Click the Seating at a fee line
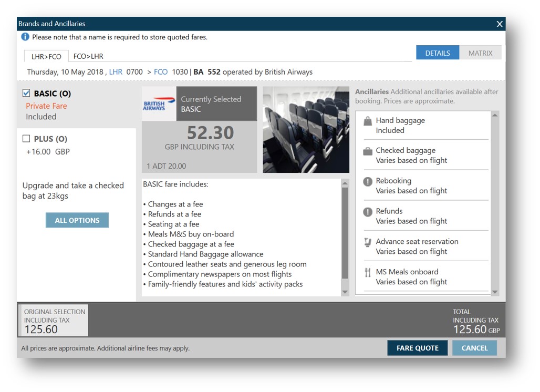540x392 pixels. coord(171,224)
